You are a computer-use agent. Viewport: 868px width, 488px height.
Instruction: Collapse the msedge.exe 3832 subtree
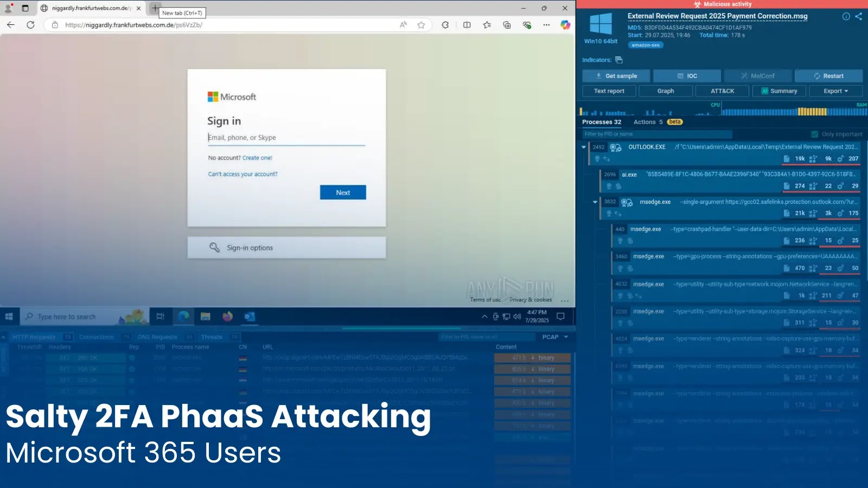(595, 202)
